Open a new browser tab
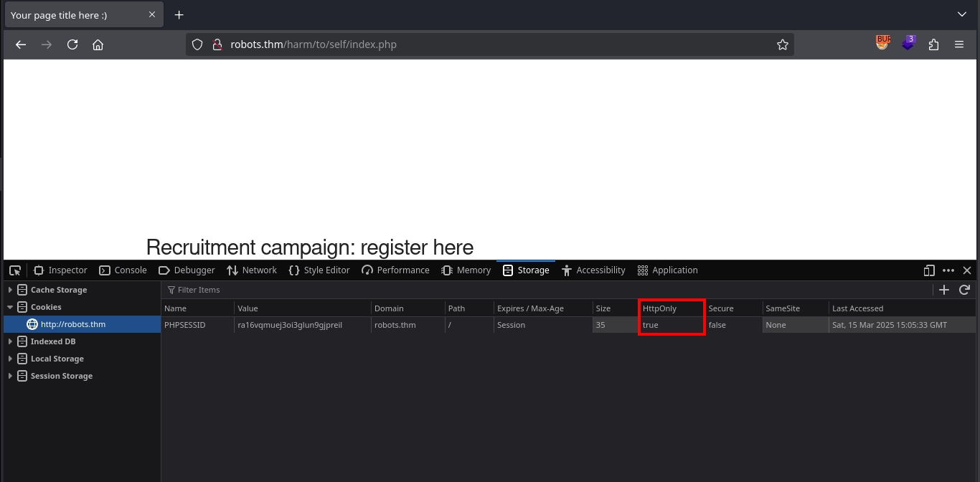Viewport: 980px width, 482px height. tap(179, 15)
